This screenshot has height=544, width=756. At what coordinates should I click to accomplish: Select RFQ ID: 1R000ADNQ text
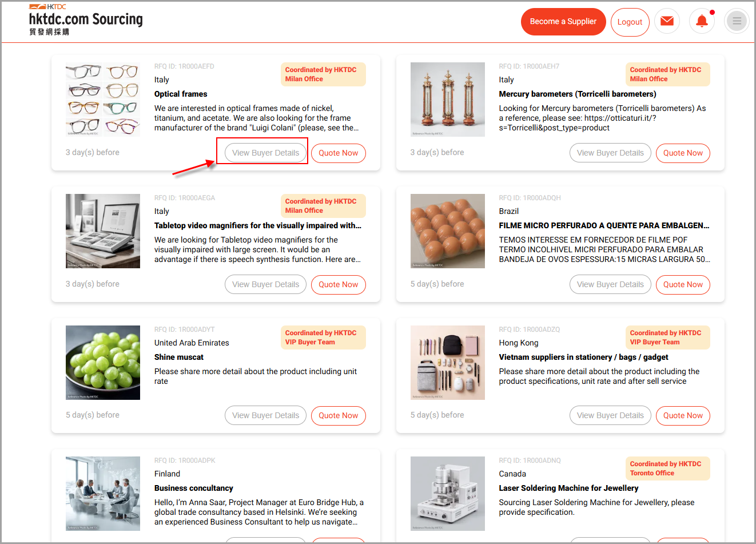click(x=530, y=460)
